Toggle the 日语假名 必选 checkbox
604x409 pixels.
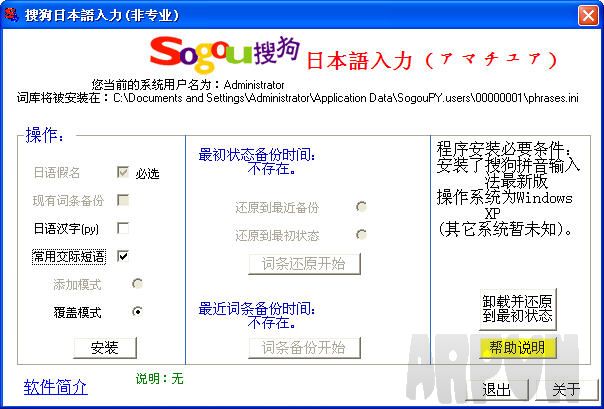point(123,172)
